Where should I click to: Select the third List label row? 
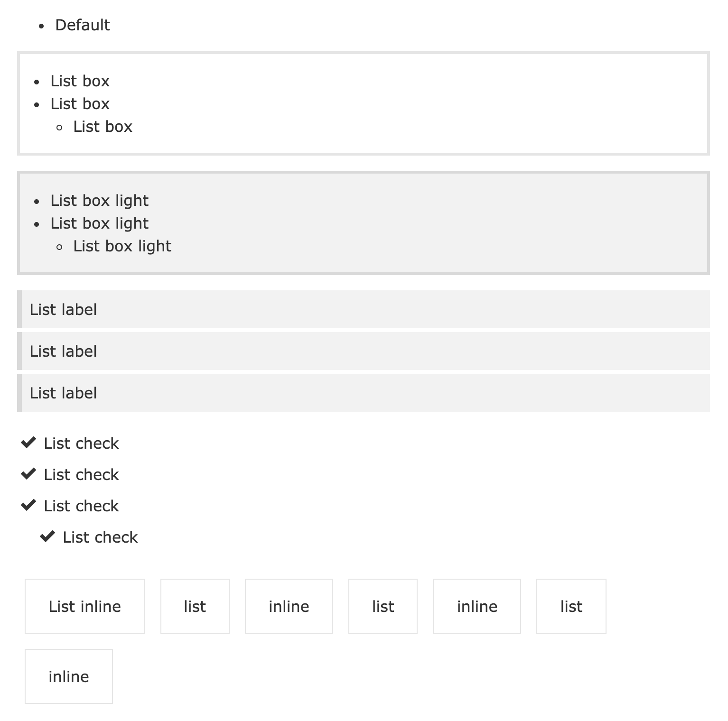tap(364, 393)
